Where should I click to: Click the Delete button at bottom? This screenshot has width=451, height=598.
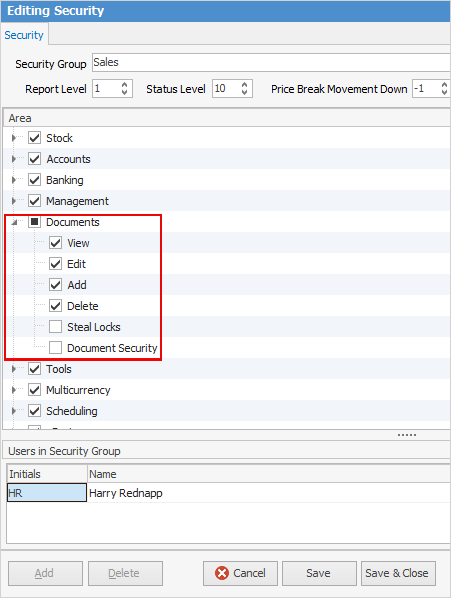click(125, 573)
